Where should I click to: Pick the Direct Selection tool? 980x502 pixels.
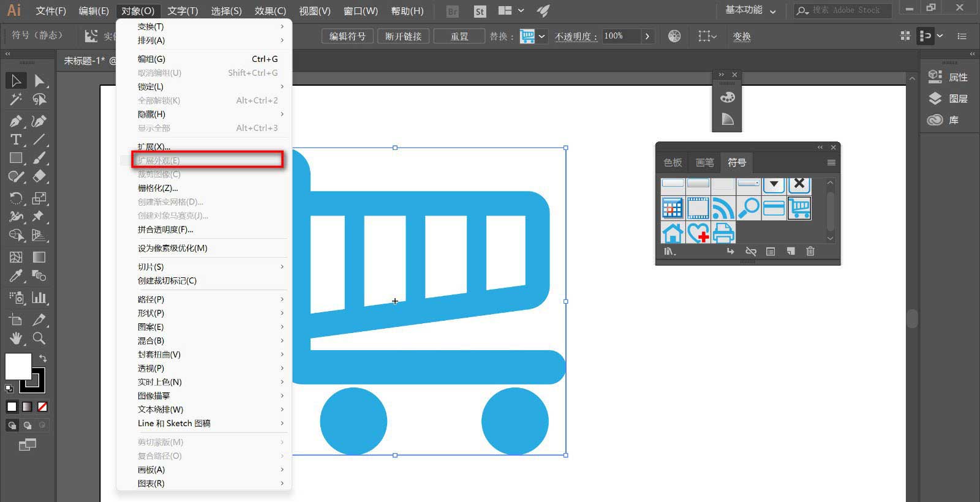[39, 80]
